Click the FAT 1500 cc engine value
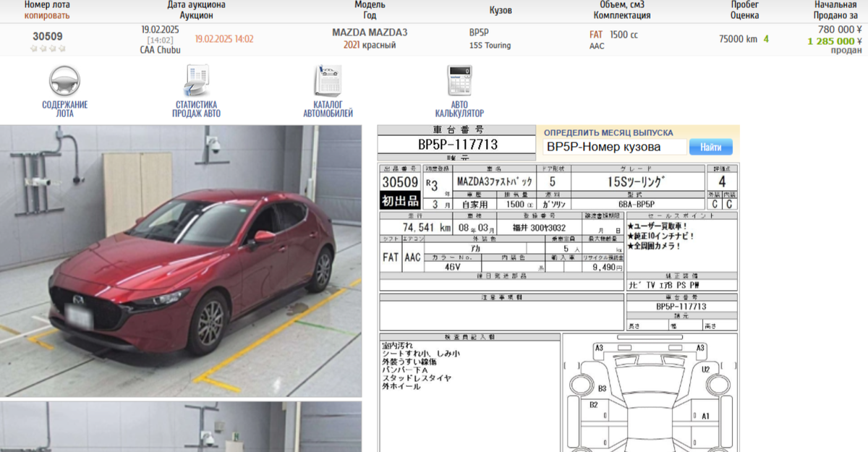868x452 pixels. pyautogui.click(x=613, y=34)
